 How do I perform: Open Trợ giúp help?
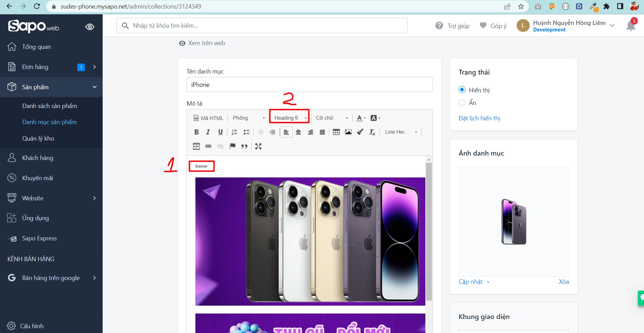[452, 26]
